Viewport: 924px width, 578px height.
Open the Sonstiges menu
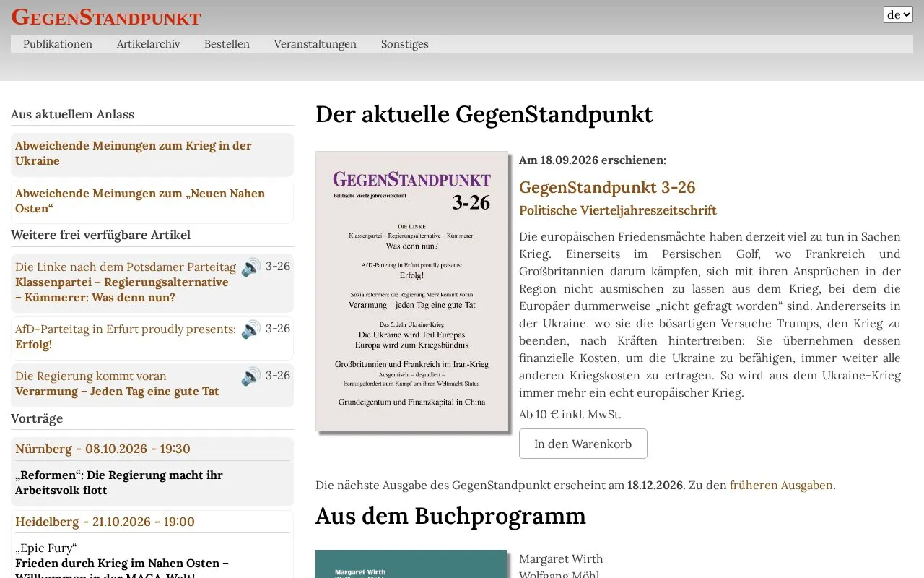[x=404, y=44]
